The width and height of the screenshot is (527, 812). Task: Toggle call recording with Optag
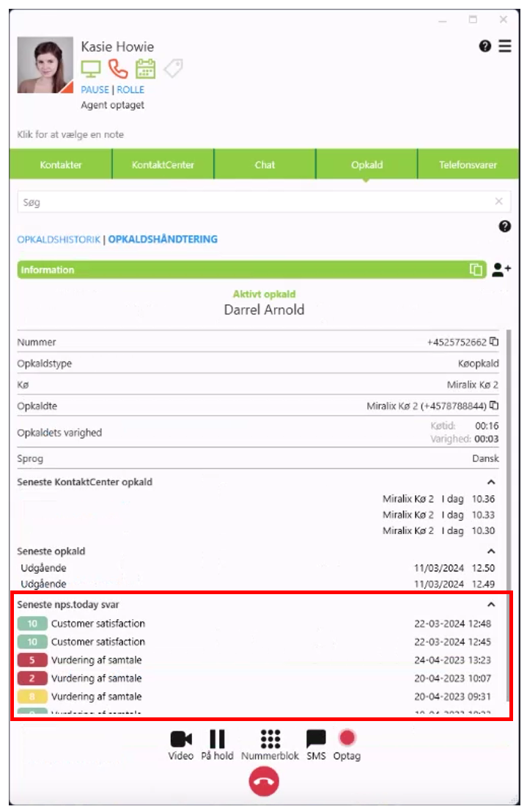[x=347, y=739]
